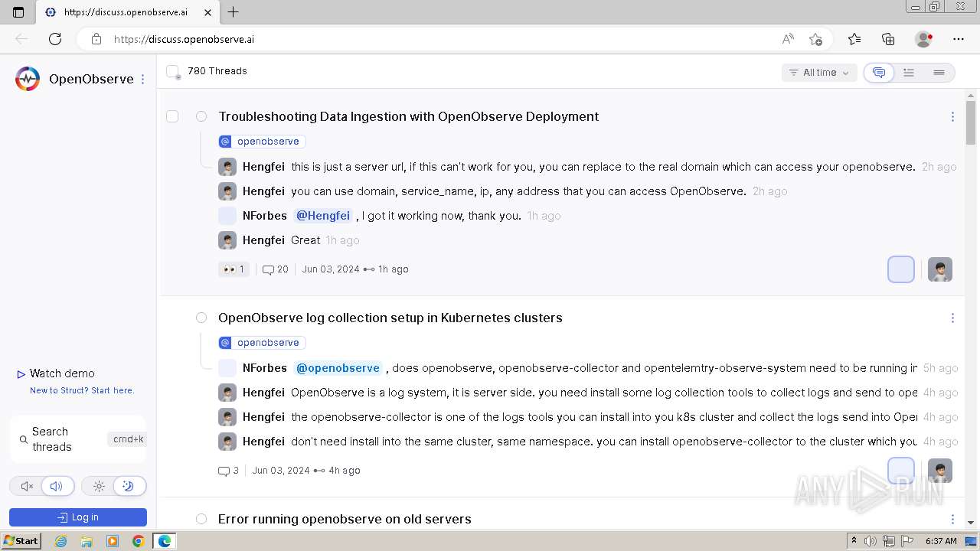This screenshot has height=551, width=980.
Task: Open File Explorer from the taskbar
Action: [x=87, y=541]
